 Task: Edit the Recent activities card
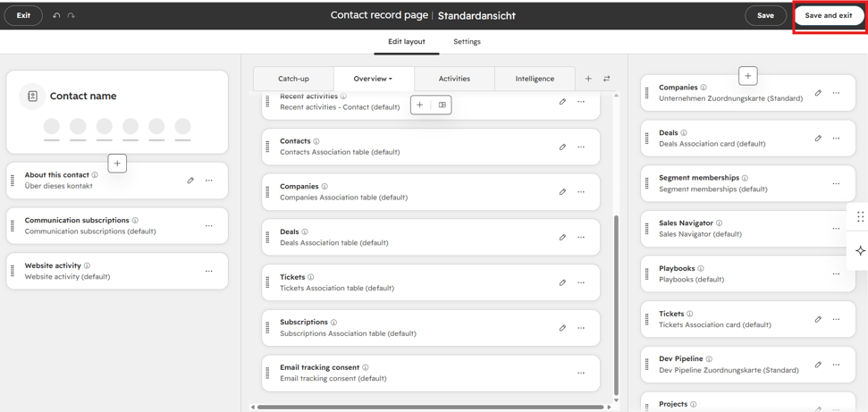pyautogui.click(x=562, y=102)
